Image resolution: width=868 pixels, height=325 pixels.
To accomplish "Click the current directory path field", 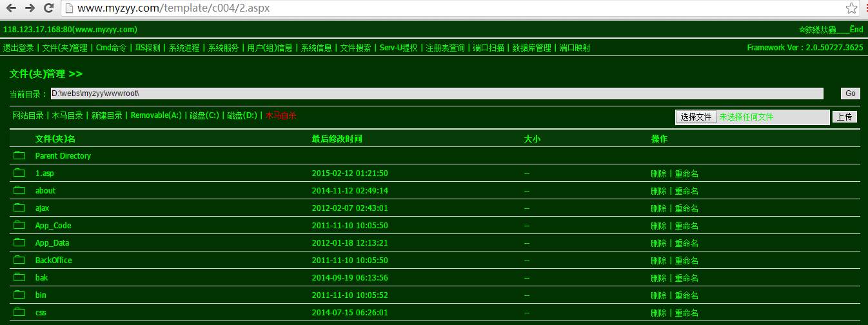I will [437, 94].
